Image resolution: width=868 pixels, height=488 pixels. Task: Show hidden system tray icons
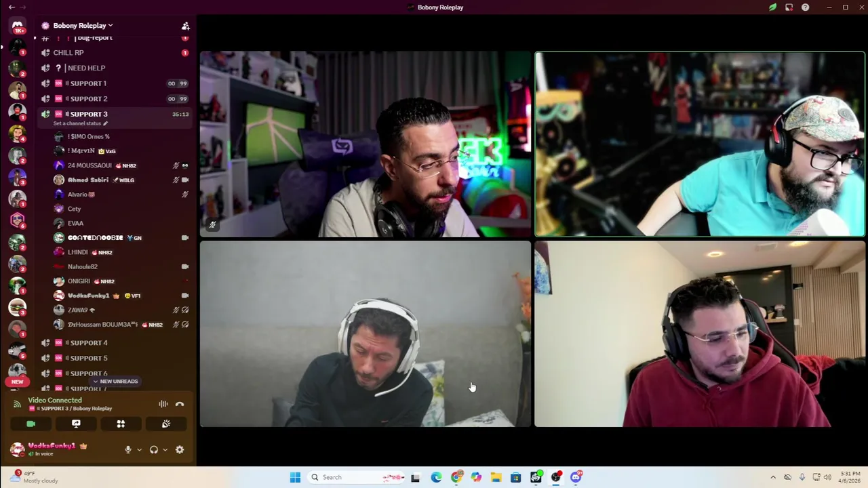pyautogui.click(x=773, y=477)
